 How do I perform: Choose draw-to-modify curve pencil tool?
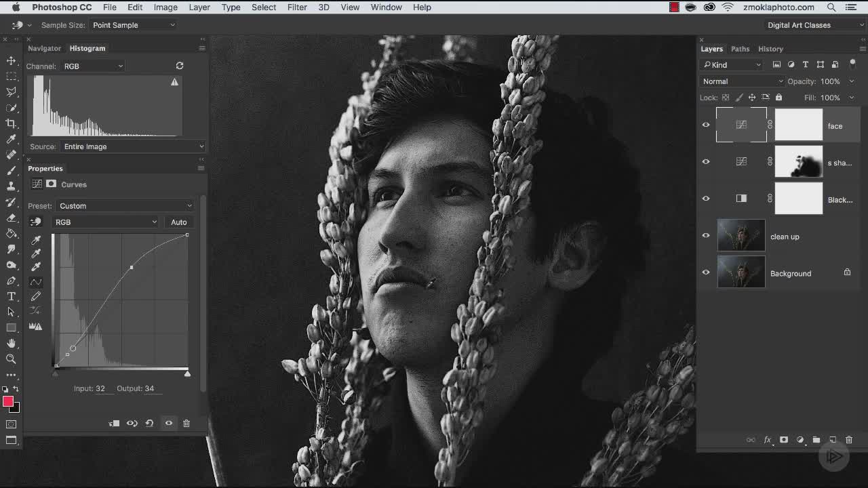click(x=36, y=296)
